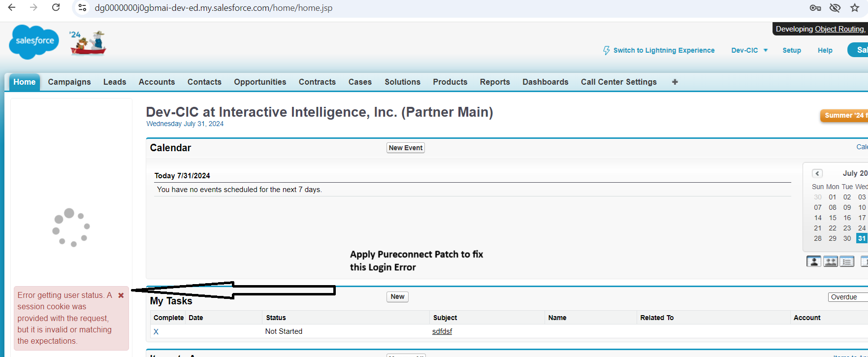
Task: Click the Salesforce cloud logo
Action: pos(33,41)
